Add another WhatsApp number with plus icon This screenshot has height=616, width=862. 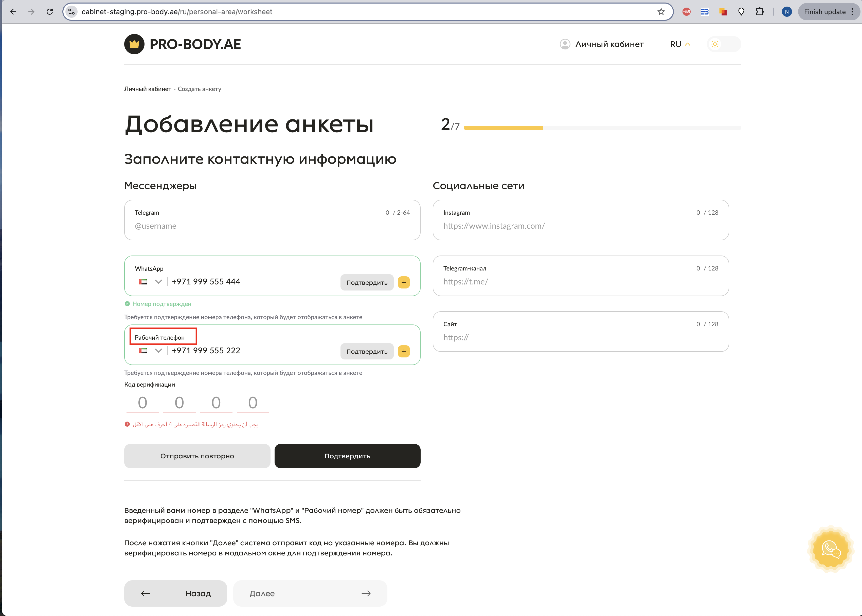(x=404, y=282)
